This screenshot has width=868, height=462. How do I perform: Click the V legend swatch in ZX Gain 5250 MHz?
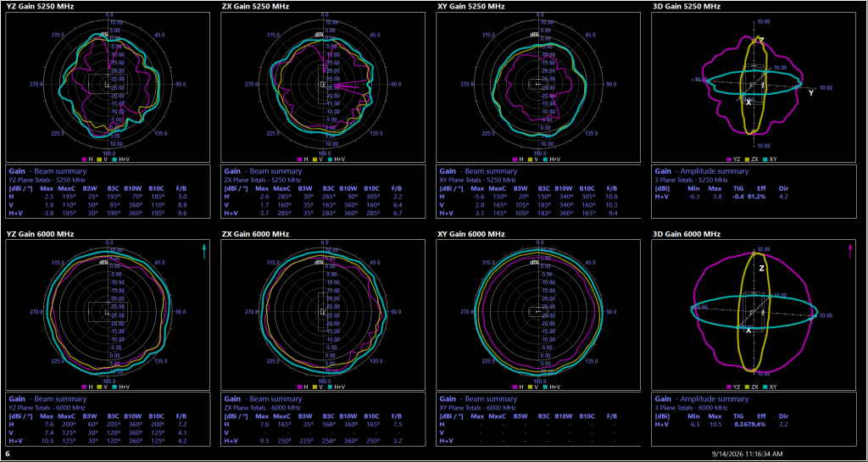click(316, 159)
